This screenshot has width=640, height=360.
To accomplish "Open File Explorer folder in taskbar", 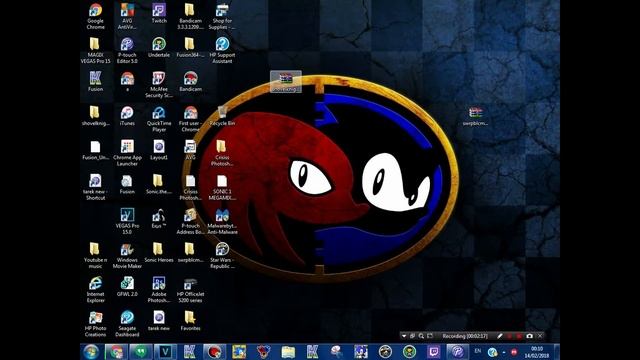I will (x=288, y=351).
